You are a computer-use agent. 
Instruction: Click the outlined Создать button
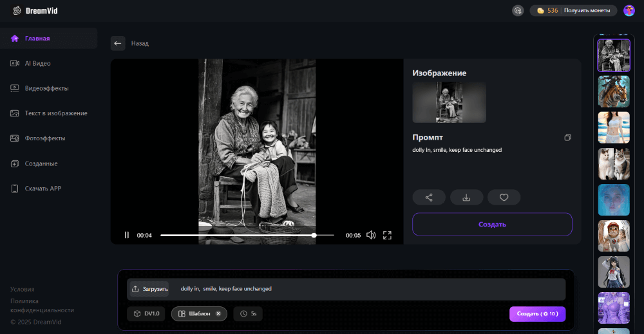(x=492, y=224)
